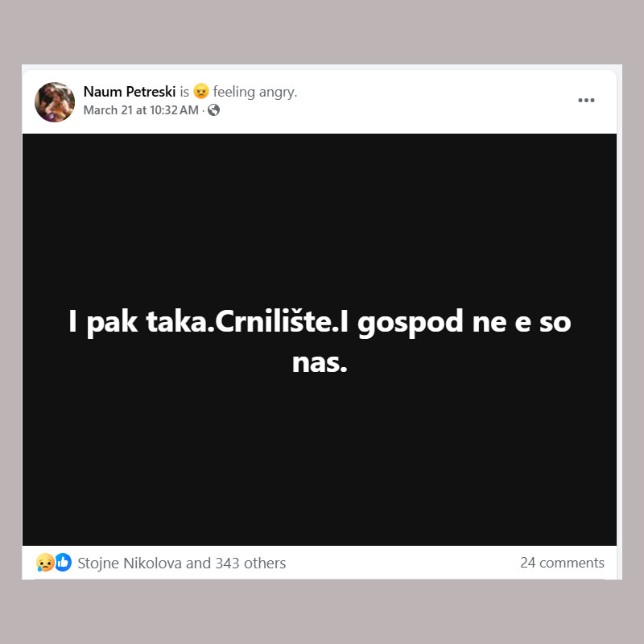Screen dimensions: 644x644
Task: Click the word "nas." on the second line
Action: (320, 364)
